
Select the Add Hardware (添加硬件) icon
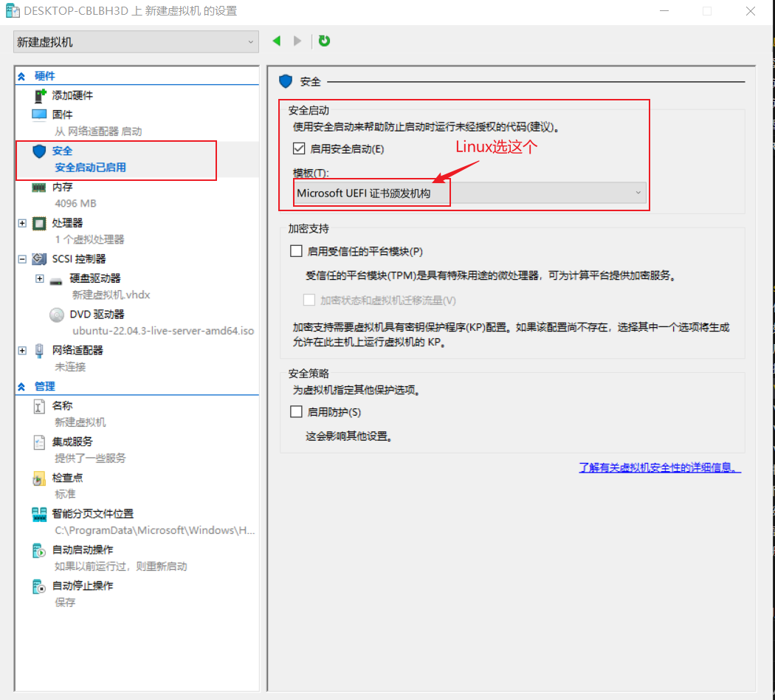coord(40,96)
